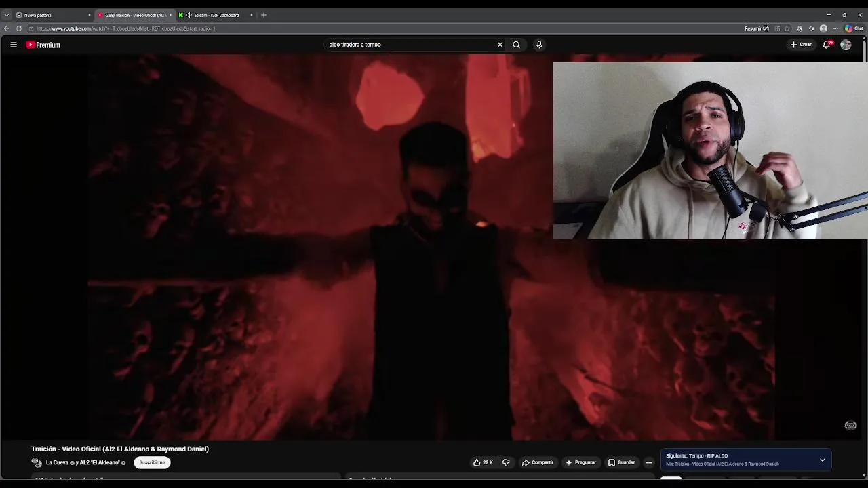View site information lock icon
The image size is (868, 488).
[x=31, y=28]
